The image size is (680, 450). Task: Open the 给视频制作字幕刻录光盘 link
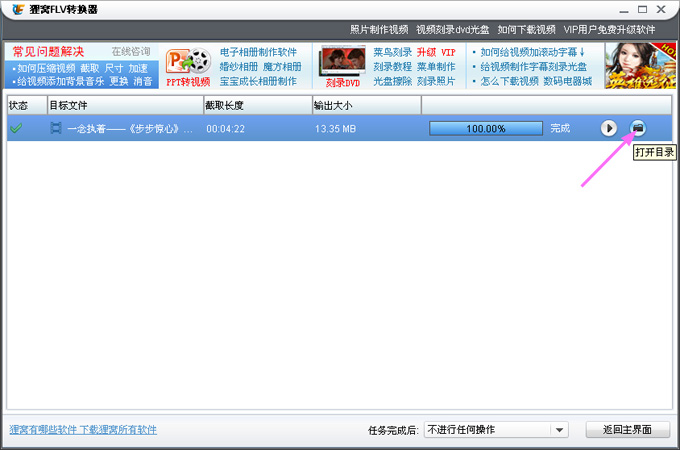point(533,67)
